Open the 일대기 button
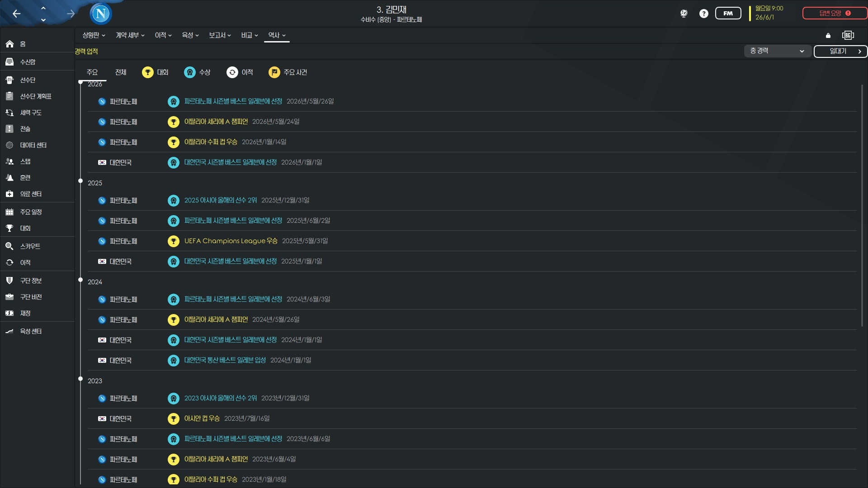868x488 pixels. click(840, 51)
